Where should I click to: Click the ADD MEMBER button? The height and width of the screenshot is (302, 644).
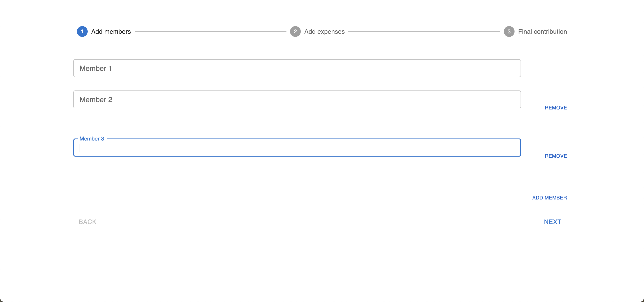point(549,198)
